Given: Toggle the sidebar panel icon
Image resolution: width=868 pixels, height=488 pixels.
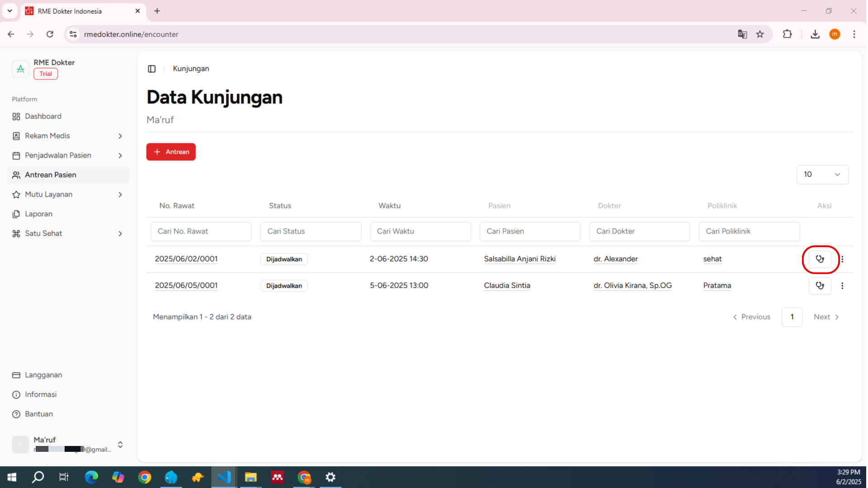Looking at the screenshot, I should click(x=152, y=69).
